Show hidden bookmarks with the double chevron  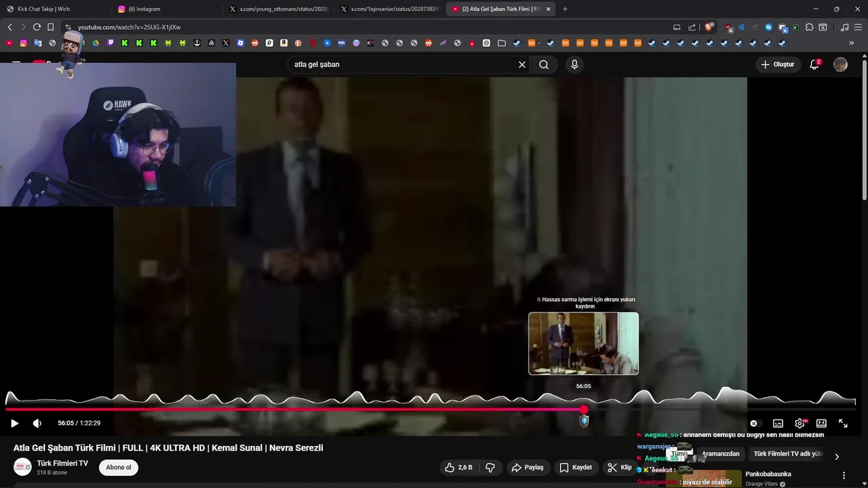pos(852,43)
